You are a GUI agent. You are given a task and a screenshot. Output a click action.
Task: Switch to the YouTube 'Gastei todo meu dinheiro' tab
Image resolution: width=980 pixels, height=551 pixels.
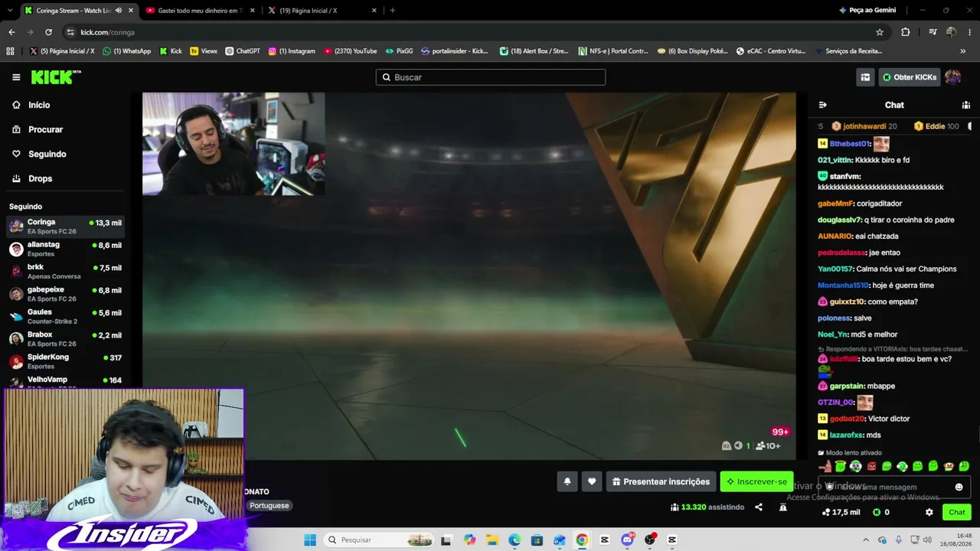click(x=198, y=11)
